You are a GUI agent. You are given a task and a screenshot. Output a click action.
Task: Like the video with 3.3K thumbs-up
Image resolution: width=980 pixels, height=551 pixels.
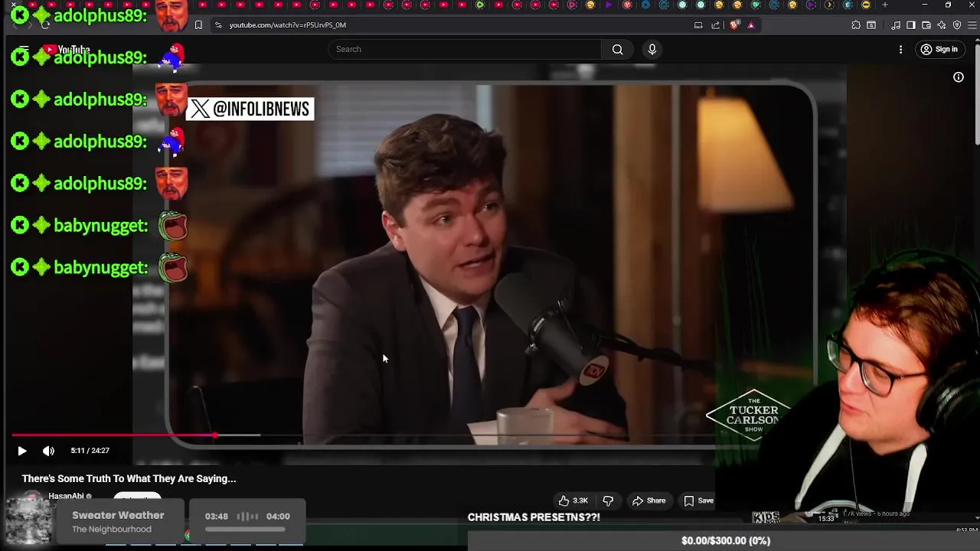coord(573,500)
